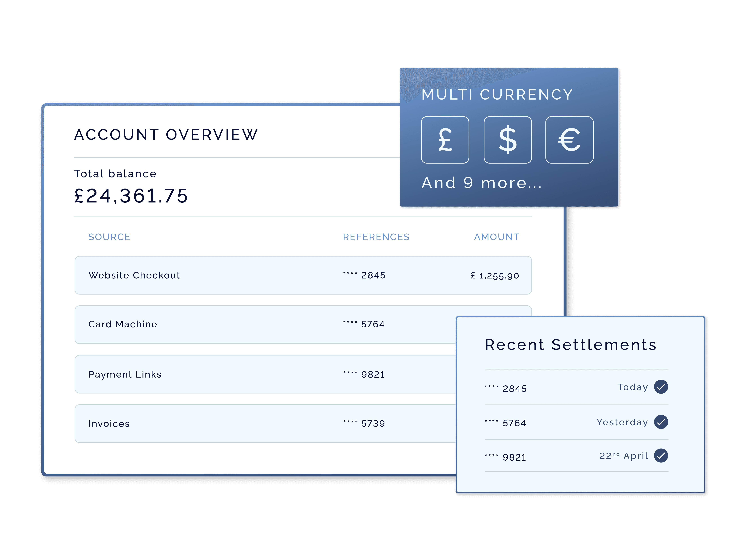This screenshot has height=543, width=756.
Task: Select the Invoices source row
Action: point(109,424)
